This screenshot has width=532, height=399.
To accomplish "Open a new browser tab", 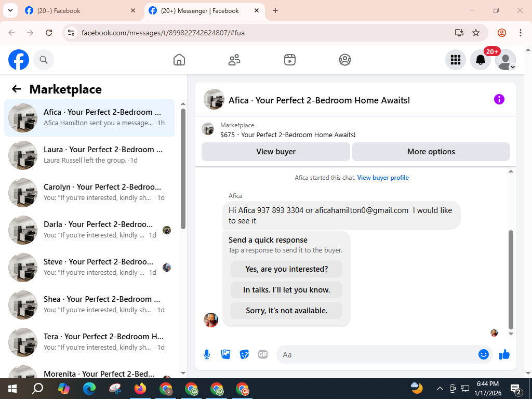I will 275,10.
